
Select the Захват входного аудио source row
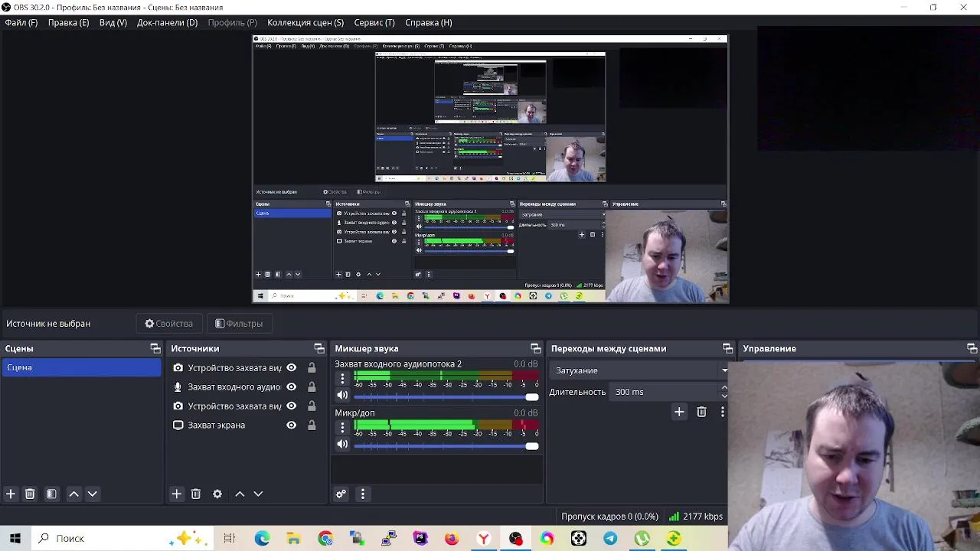[x=245, y=386]
